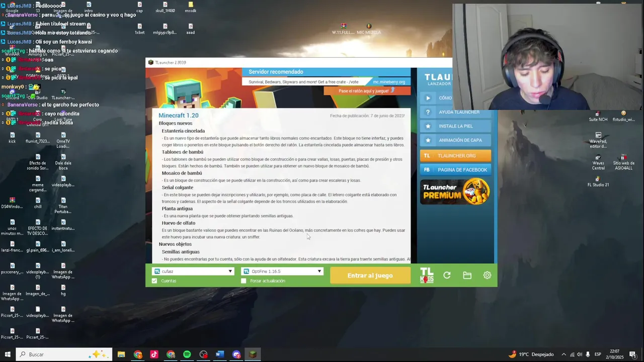Select 'skull_1f480' desktop icon
The image size is (644, 362).
point(165,7)
